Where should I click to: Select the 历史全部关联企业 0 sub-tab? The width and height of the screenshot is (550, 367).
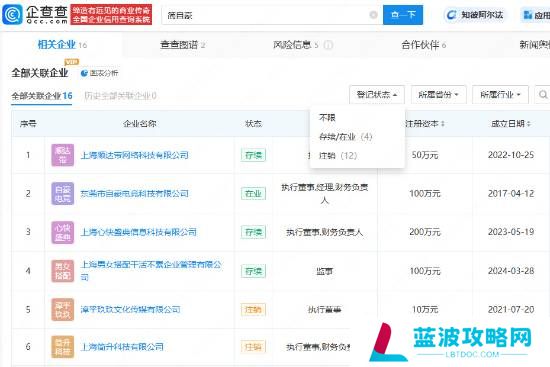(x=120, y=95)
